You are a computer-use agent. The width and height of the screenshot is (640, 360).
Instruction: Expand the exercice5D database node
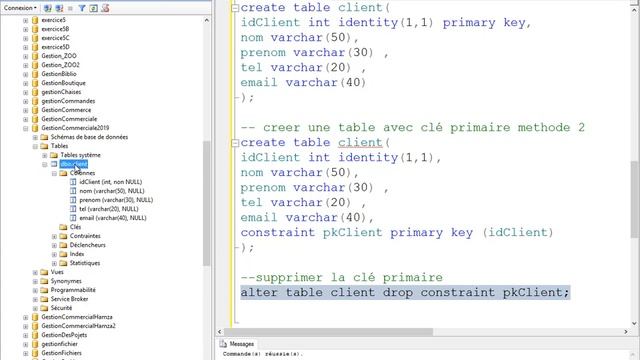point(26,47)
